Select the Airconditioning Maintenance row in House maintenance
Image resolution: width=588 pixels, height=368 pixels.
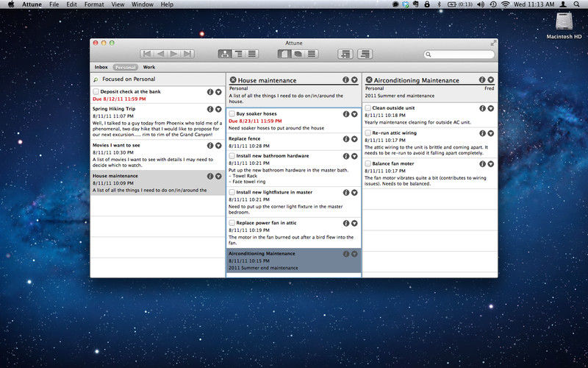coord(293,261)
